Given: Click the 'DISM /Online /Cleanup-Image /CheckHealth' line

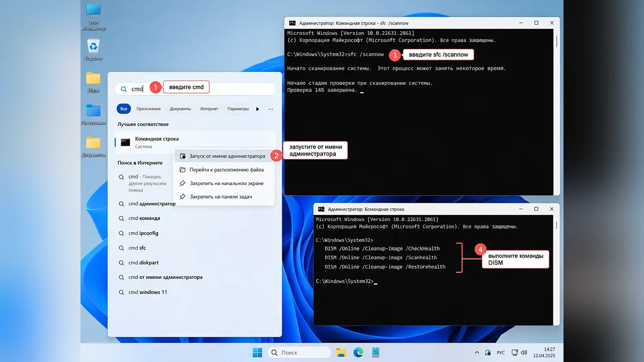Looking at the screenshot, I should click(x=382, y=248).
